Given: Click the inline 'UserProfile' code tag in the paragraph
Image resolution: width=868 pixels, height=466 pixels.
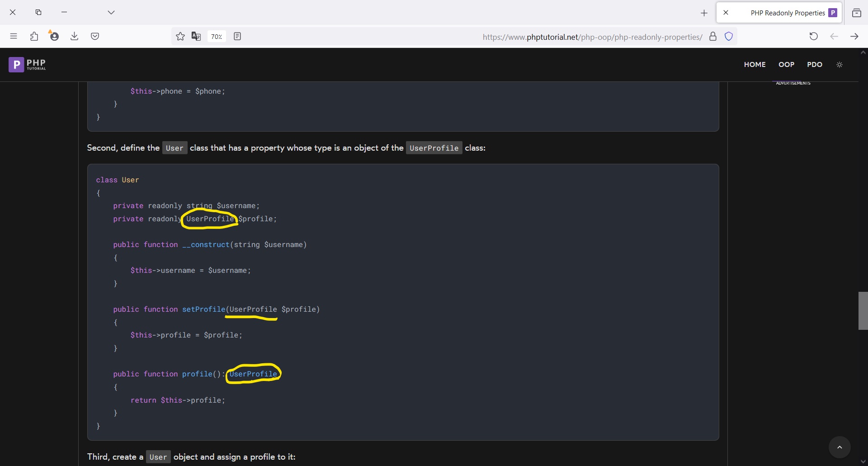Looking at the screenshot, I should pyautogui.click(x=434, y=148).
